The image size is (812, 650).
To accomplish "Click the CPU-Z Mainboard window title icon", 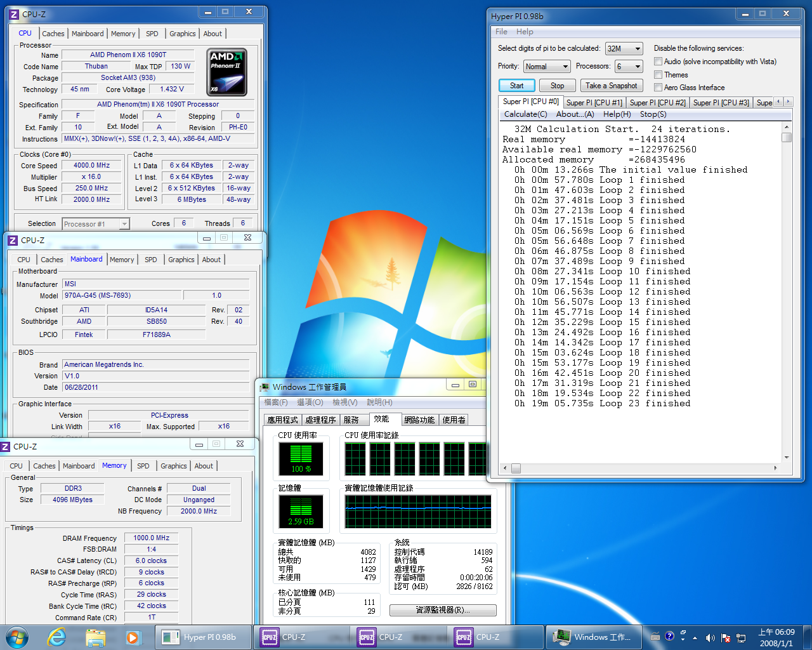I will 13,240.
